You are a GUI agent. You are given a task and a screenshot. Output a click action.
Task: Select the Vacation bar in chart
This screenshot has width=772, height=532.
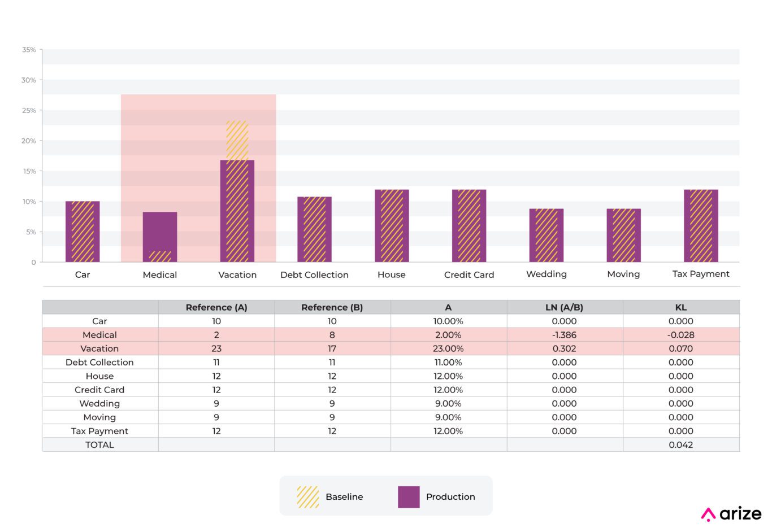tap(237, 211)
